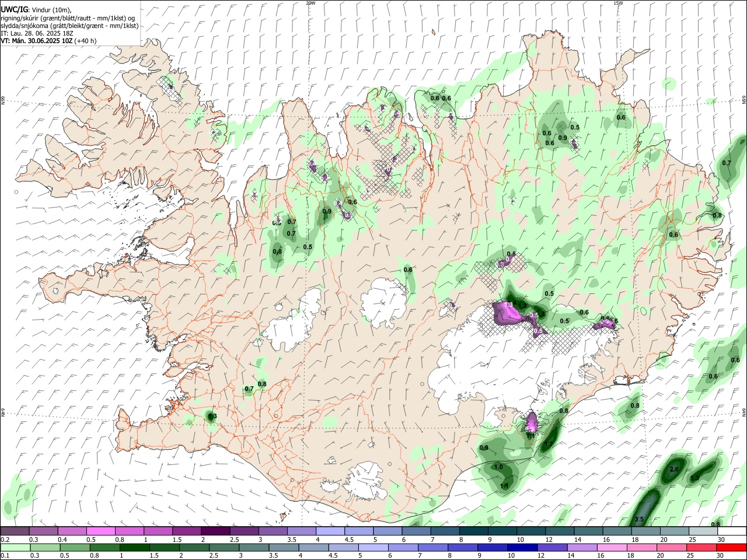The height and width of the screenshot is (560, 747).
Task: Click the 66N latitude label on the left edge
Action: (3, 101)
